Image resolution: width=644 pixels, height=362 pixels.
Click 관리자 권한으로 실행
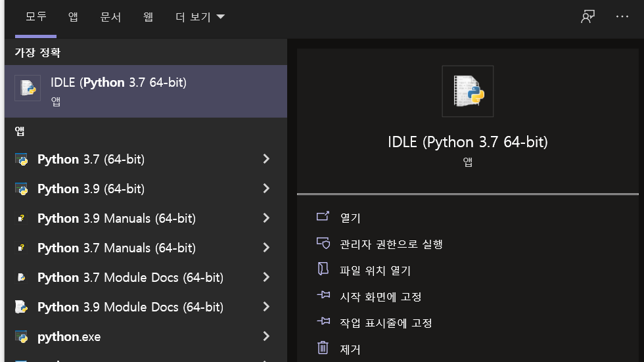tap(392, 244)
